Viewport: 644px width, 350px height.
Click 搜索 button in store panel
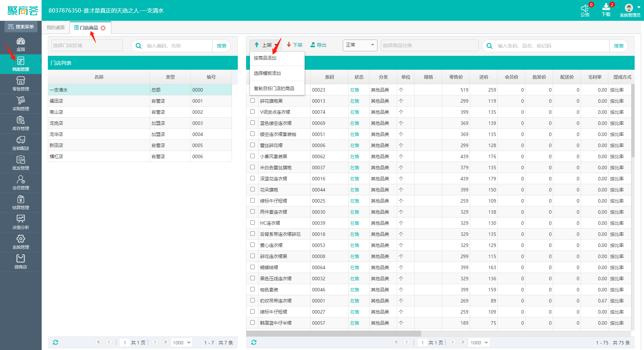point(221,46)
